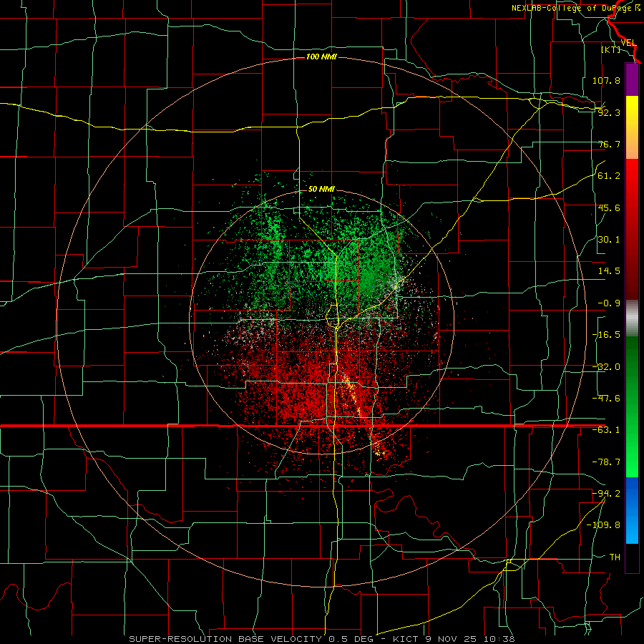Click the -47.6 scale value
The width and height of the screenshot is (644, 644).
click(x=606, y=399)
